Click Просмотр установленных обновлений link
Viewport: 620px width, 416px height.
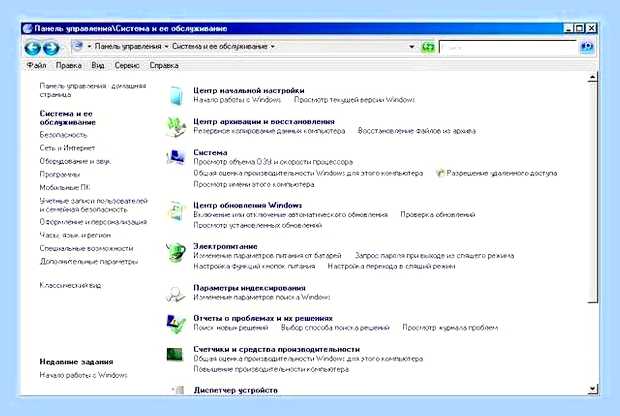258,225
